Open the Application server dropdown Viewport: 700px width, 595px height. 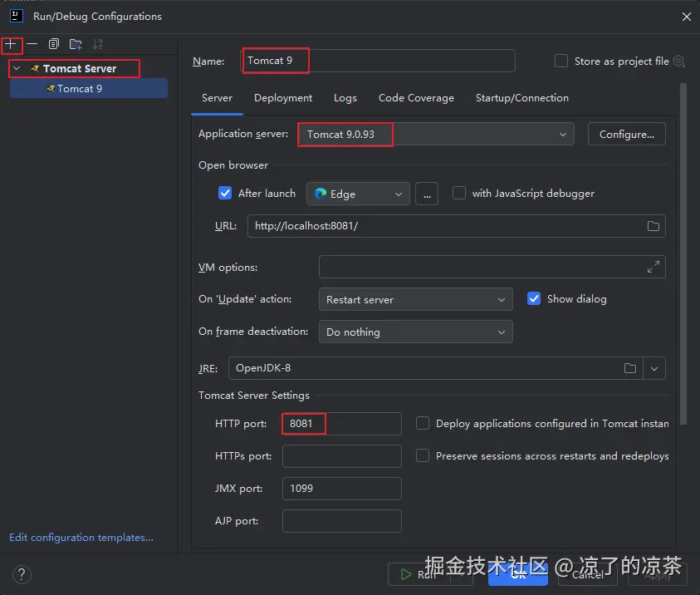[436, 134]
